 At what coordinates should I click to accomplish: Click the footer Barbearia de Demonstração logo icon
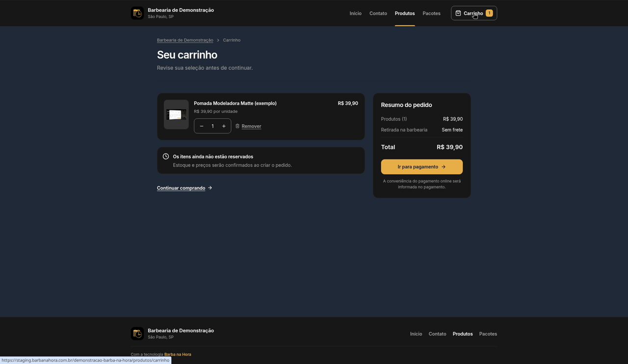[x=137, y=334]
